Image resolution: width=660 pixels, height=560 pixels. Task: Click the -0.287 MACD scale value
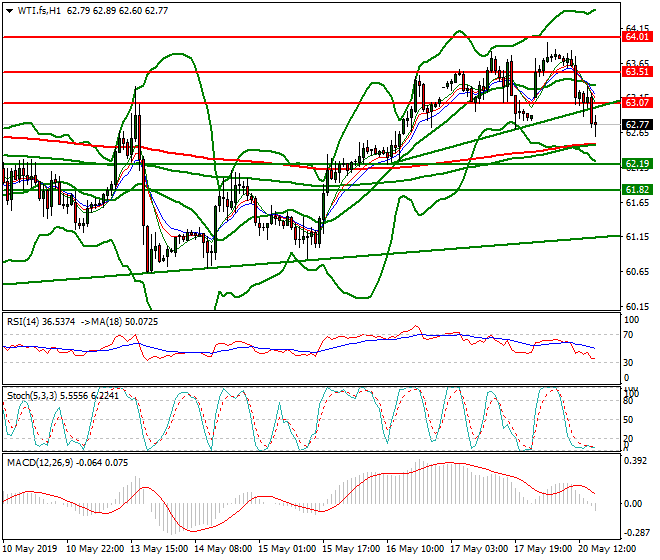click(x=636, y=533)
